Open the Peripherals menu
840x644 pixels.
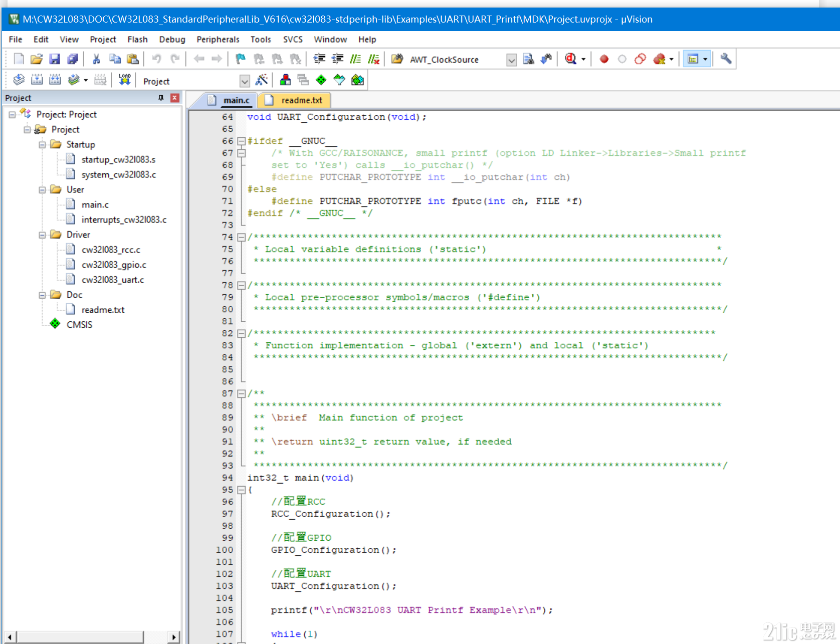pos(218,39)
